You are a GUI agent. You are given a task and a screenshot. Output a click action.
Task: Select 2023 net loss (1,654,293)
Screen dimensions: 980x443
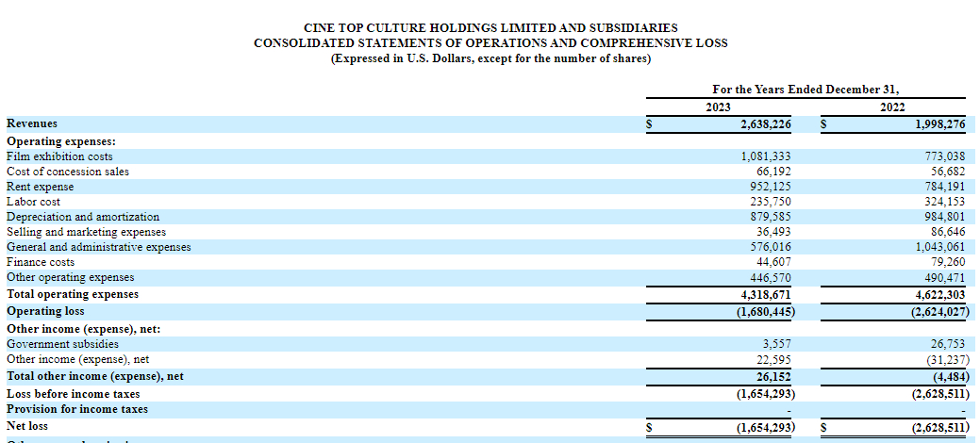tap(766, 427)
